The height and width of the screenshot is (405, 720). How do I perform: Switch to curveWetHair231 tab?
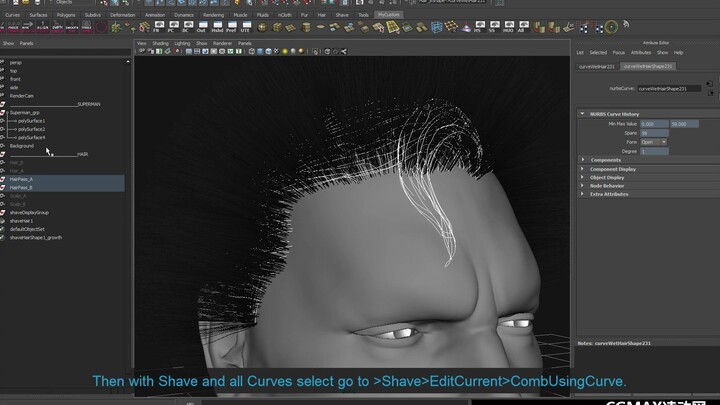click(596, 67)
